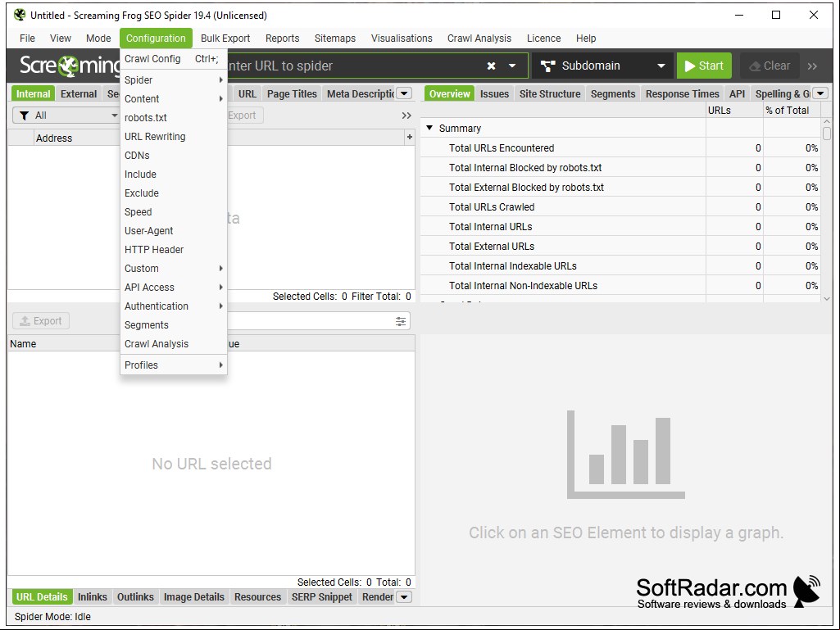Open the File menu
This screenshot has height=630, width=840.
(x=27, y=38)
